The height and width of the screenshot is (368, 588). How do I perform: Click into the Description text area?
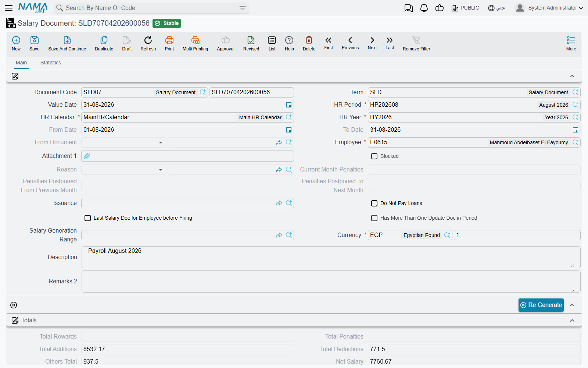click(331, 257)
